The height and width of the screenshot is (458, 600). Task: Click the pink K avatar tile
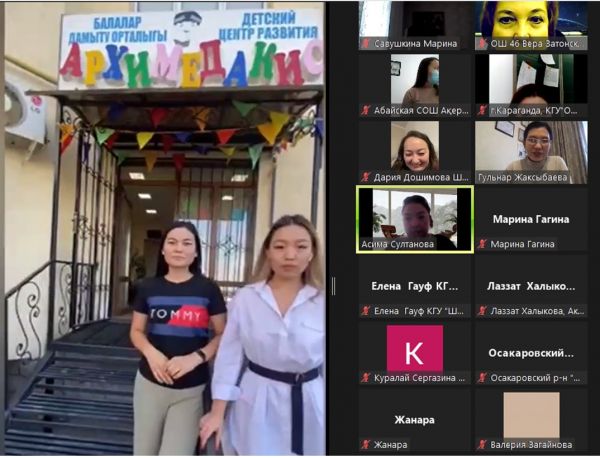(414, 348)
